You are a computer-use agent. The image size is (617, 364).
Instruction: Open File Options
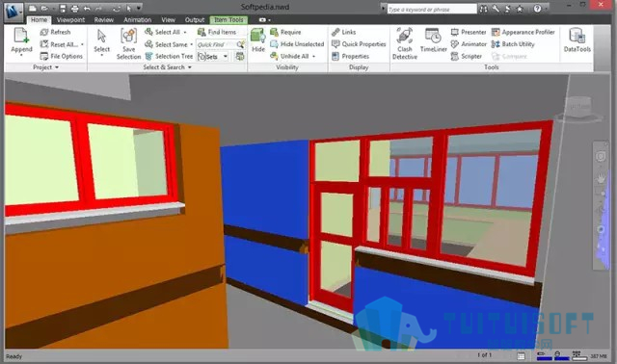62,56
